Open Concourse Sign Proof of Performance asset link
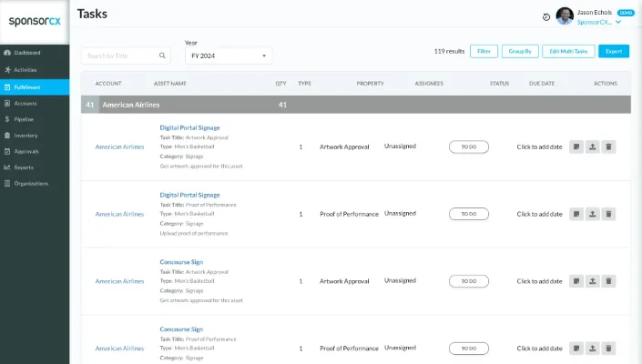 181,329
